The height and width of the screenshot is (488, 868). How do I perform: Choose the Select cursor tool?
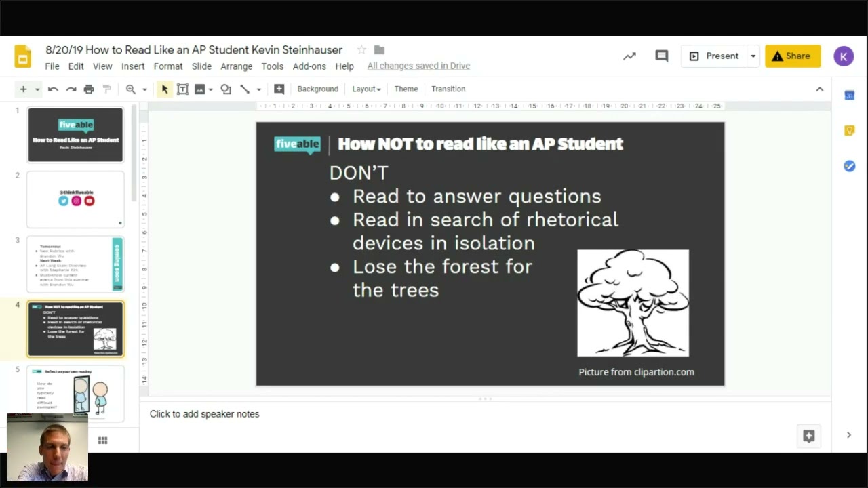[165, 89]
